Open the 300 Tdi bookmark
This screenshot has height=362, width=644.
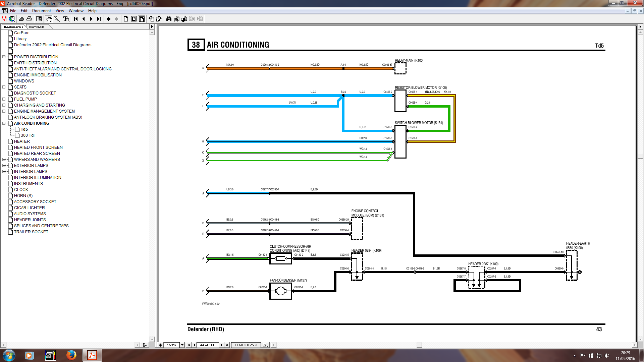(x=28, y=135)
